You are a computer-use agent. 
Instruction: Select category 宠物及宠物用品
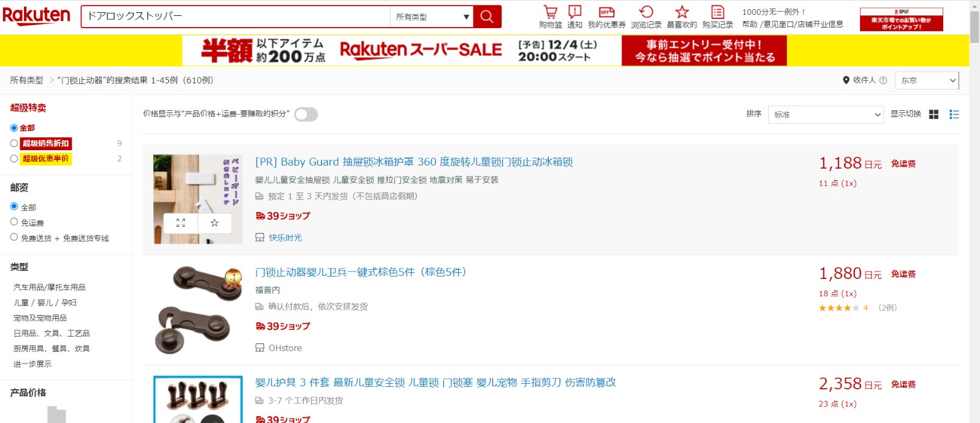point(40,318)
